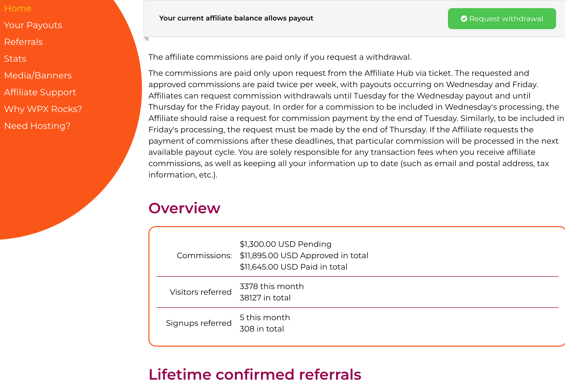Open the Why WPX Rocks? page
This screenshot has height=392, width=565.
(43, 109)
